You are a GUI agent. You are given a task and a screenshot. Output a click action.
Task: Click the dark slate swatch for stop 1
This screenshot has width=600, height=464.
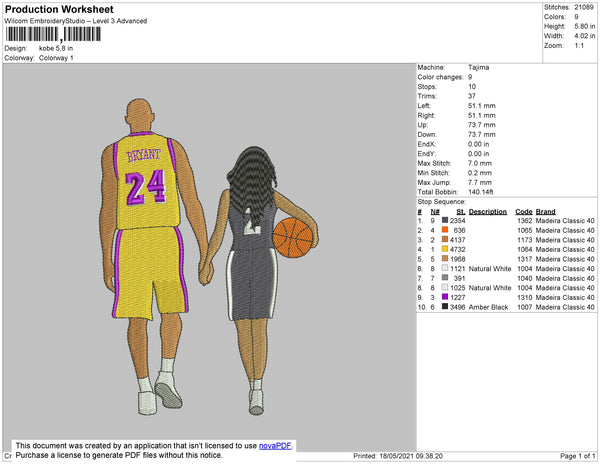[445, 220]
